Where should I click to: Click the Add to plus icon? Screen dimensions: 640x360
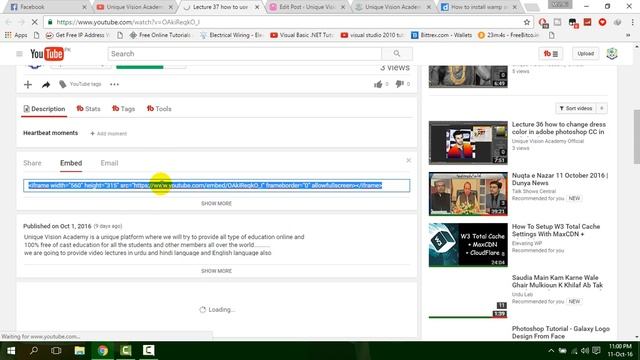click(28, 84)
